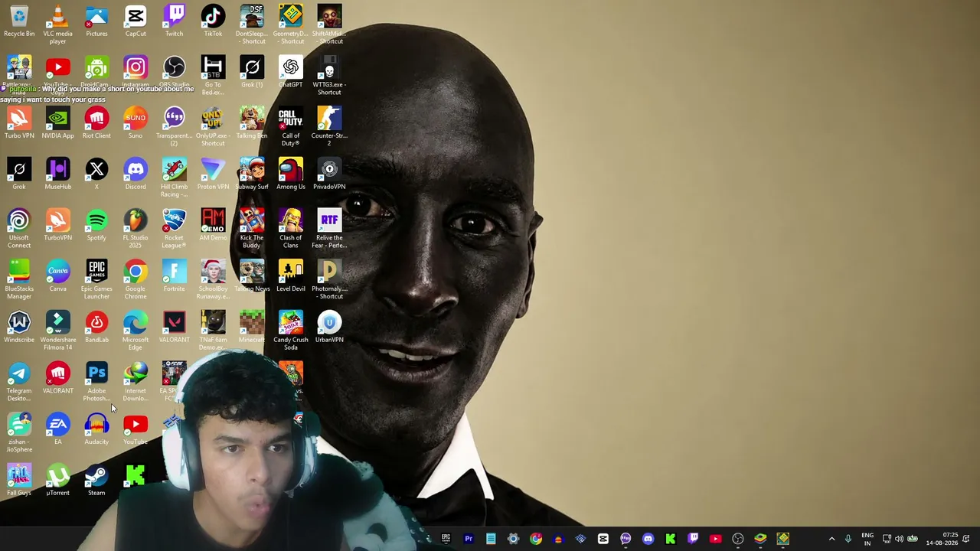Switch to BlueStacks in the taskbar
Image resolution: width=980 pixels, height=551 pixels.
[760, 539]
